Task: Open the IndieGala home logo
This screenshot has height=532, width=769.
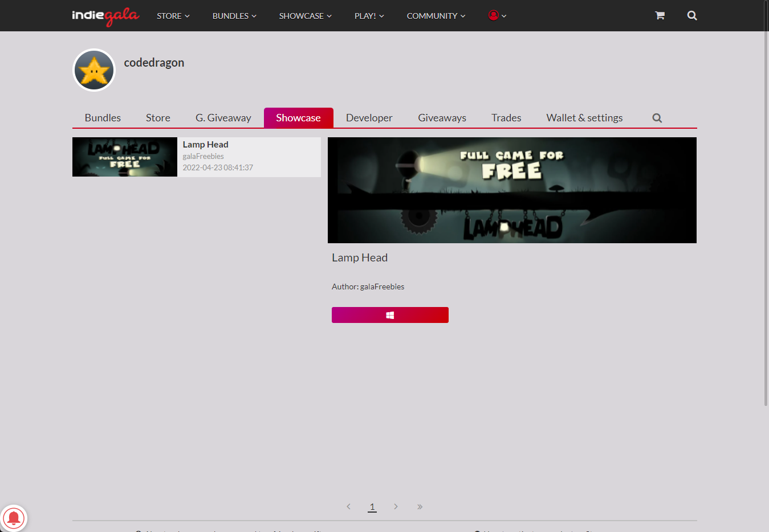Action: pos(105,16)
